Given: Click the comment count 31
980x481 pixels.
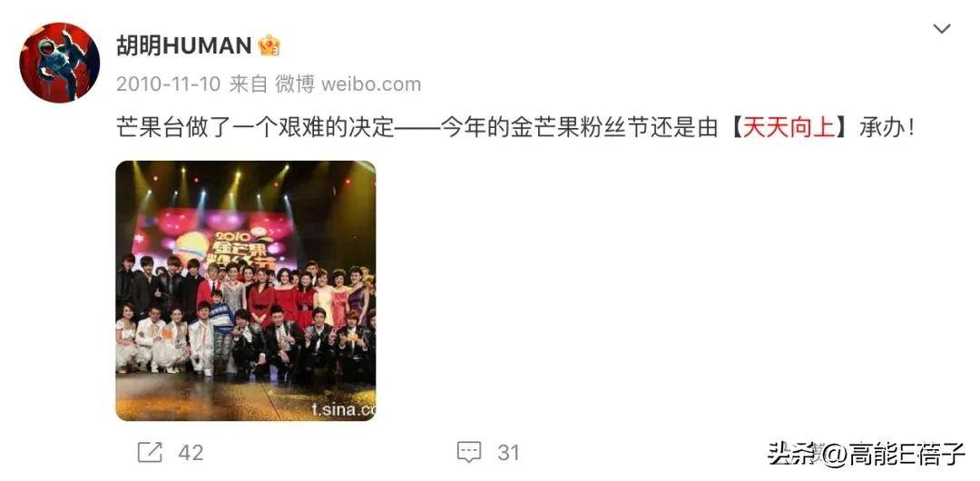Looking at the screenshot, I should [509, 452].
